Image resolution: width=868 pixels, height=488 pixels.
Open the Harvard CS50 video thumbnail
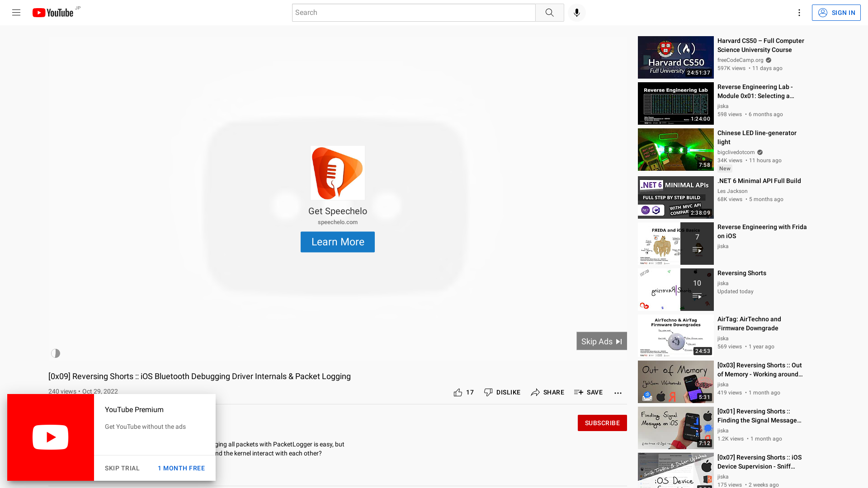(x=675, y=57)
